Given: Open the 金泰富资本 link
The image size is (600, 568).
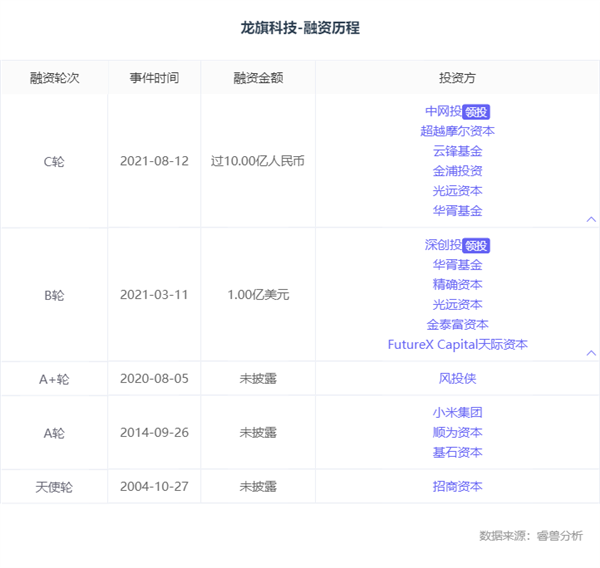Looking at the screenshot, I should [457, 325].
